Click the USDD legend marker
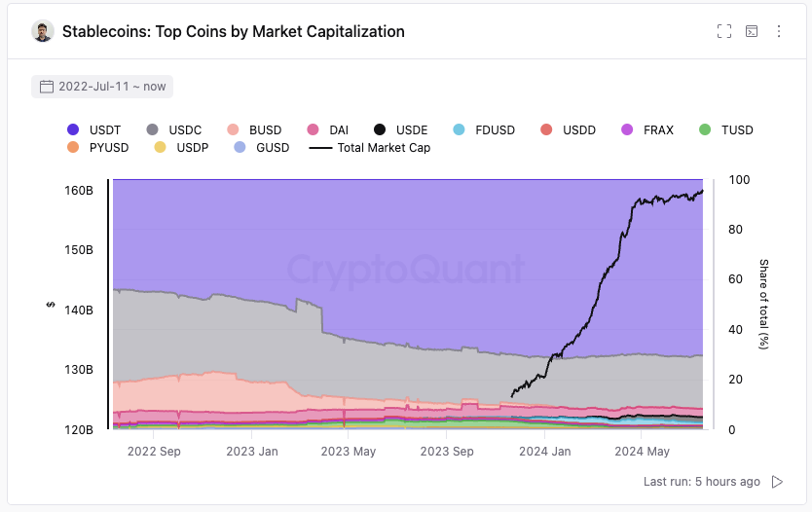The image size is (812, 512). (547, 129)
